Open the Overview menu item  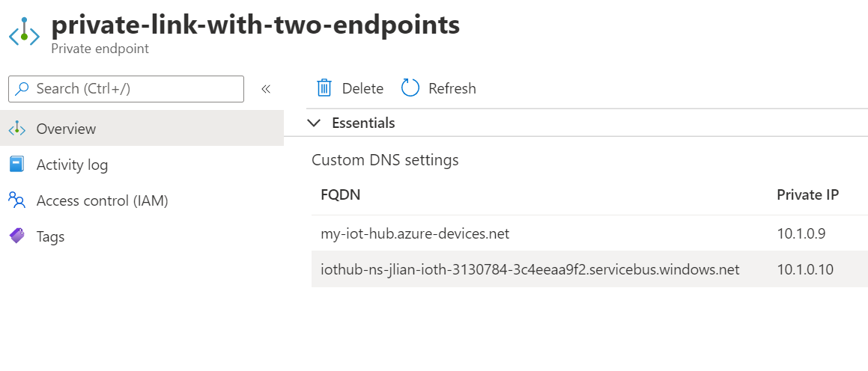[66, 129]
